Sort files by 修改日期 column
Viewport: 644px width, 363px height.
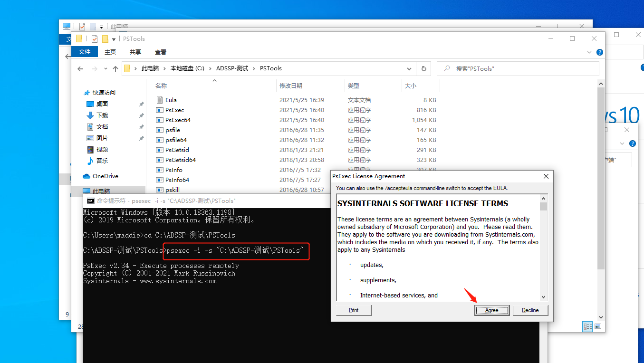pyautogui.click(x=290, y=86)
